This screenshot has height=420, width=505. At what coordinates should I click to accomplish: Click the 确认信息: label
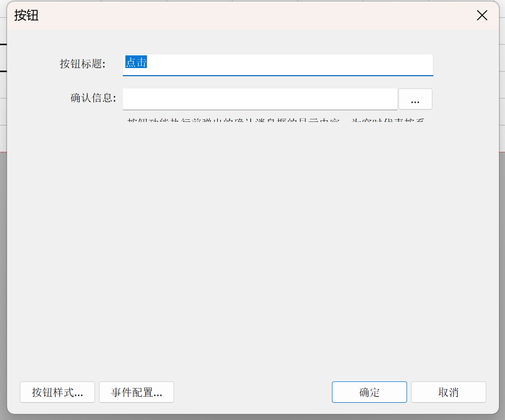(x=93, y=98)
